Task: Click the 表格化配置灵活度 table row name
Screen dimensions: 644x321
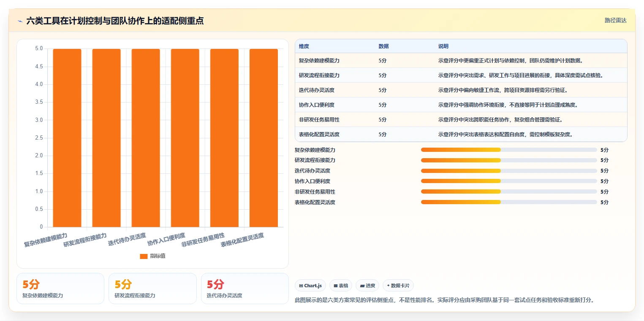Action: [319, 135]
